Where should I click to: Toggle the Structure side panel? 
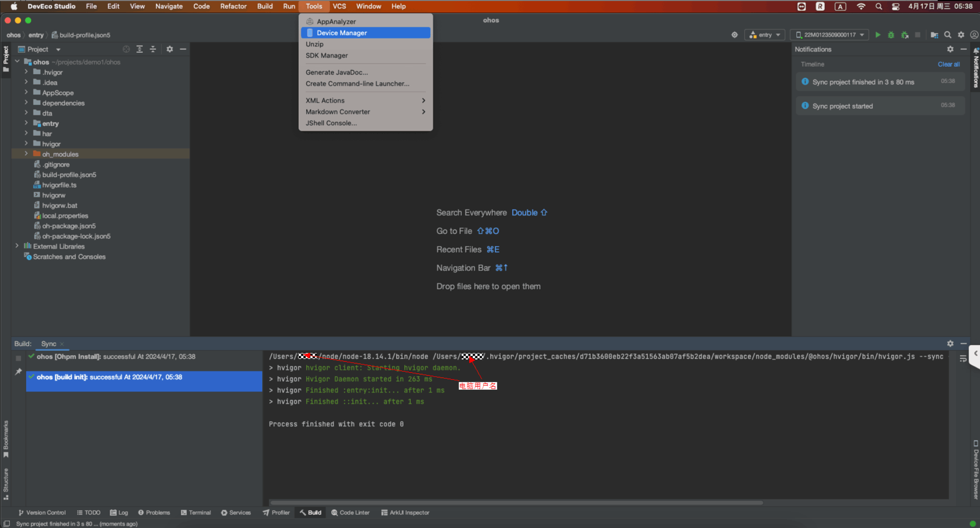(x=6, y=484)
